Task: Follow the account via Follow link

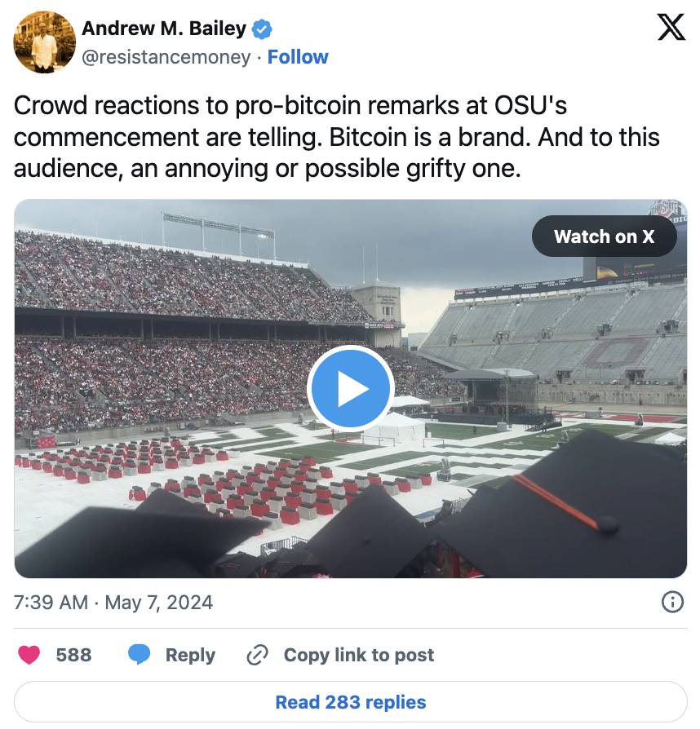Action: [298, 57]
